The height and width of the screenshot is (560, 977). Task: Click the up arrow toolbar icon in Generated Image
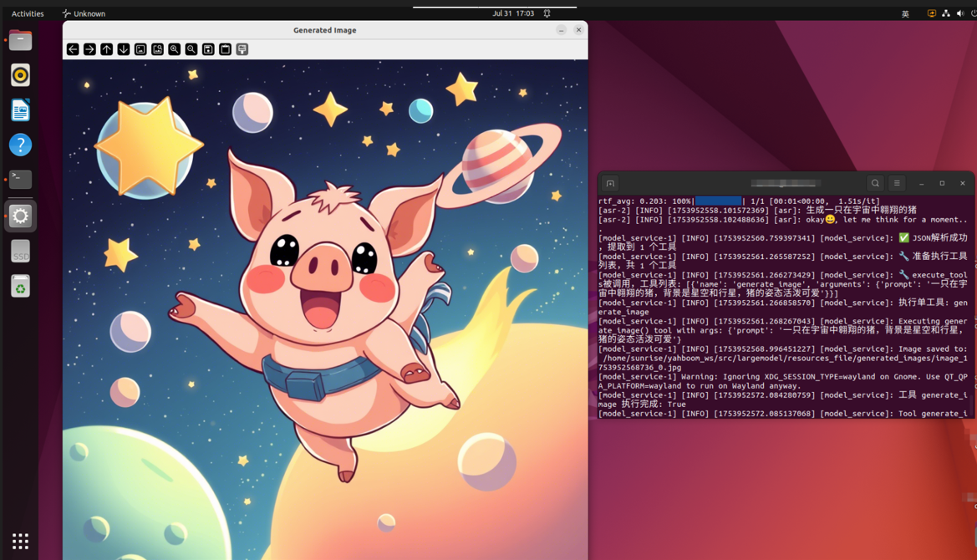tap(106, 49)
